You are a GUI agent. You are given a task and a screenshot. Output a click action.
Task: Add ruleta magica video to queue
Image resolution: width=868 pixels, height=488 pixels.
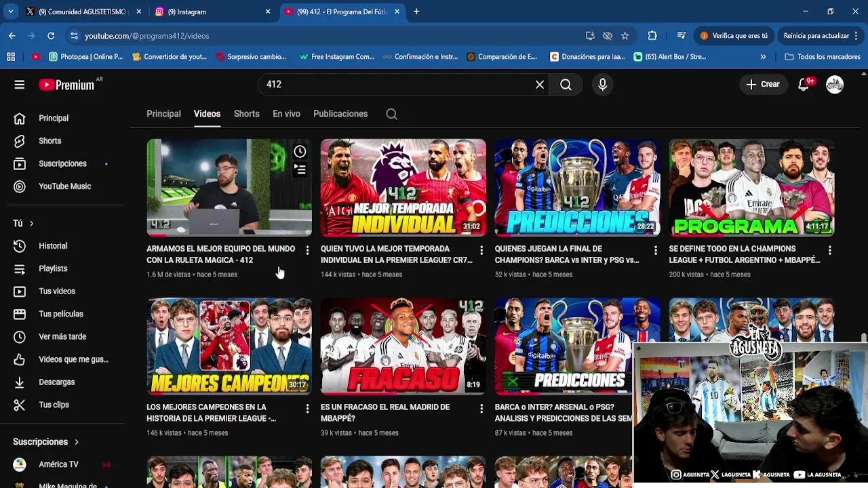pos(300,169)
